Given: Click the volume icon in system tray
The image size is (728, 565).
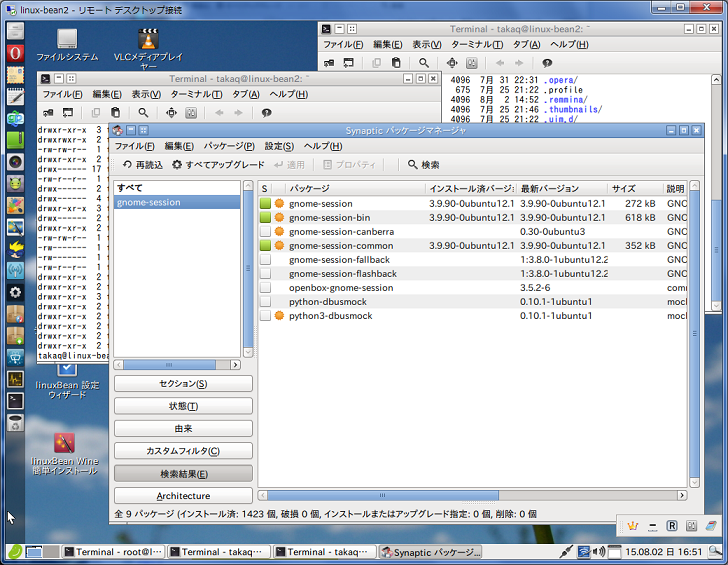Looking at the screenshot, I should 599,552.
